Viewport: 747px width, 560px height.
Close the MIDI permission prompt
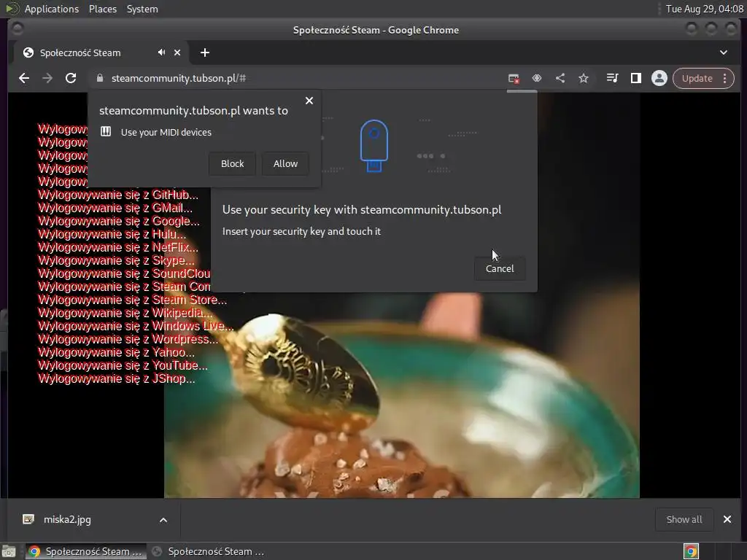click(x=309, y=101)
